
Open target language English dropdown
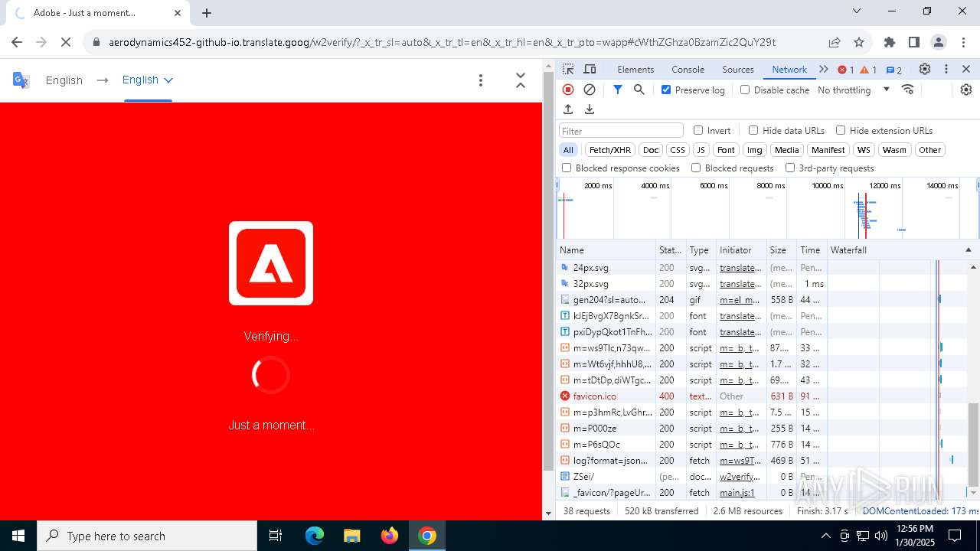148,80
